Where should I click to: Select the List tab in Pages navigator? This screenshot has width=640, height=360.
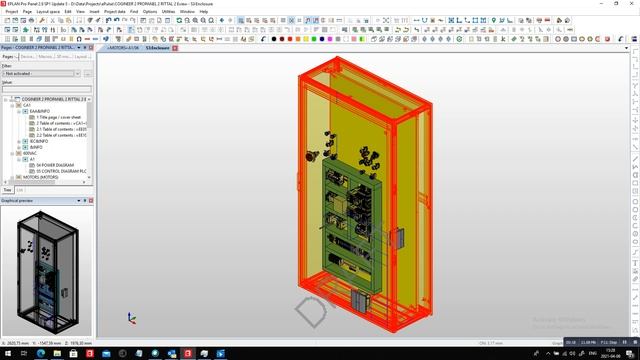tap(20, 190)
